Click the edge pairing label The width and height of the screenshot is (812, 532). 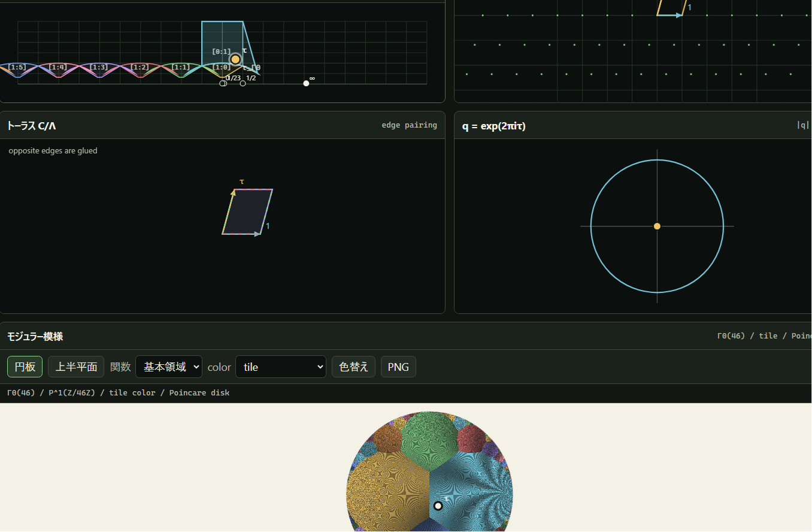[410, 125]
